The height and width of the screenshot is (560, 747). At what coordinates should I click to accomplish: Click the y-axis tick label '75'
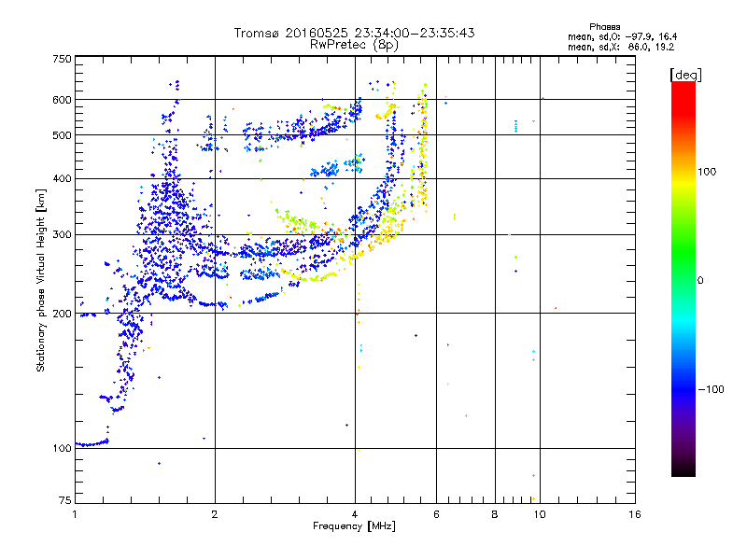pyautogui.click(x=65, y=500)
